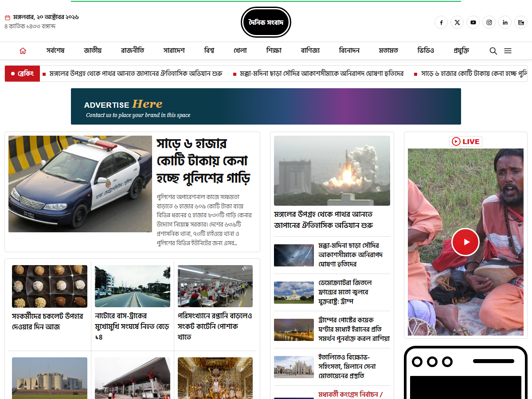This screenshot has width=532, height=399.
Task: Open the মতামত menu item
Action: click(388, 51)
